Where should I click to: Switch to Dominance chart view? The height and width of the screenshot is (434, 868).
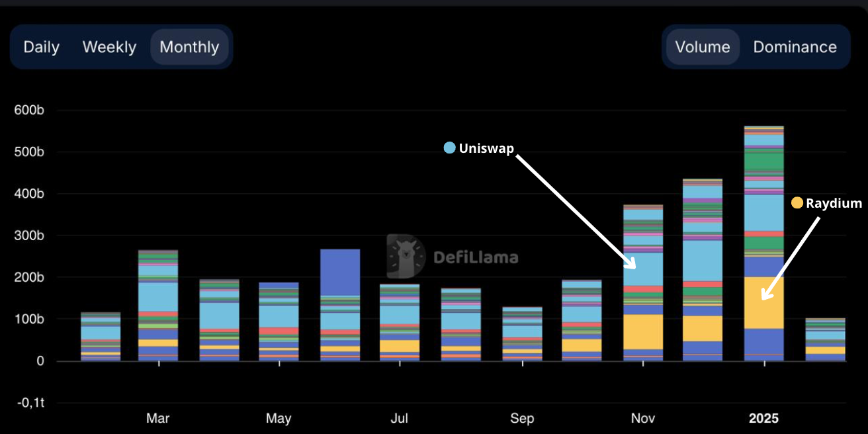(x=795, y=47)
